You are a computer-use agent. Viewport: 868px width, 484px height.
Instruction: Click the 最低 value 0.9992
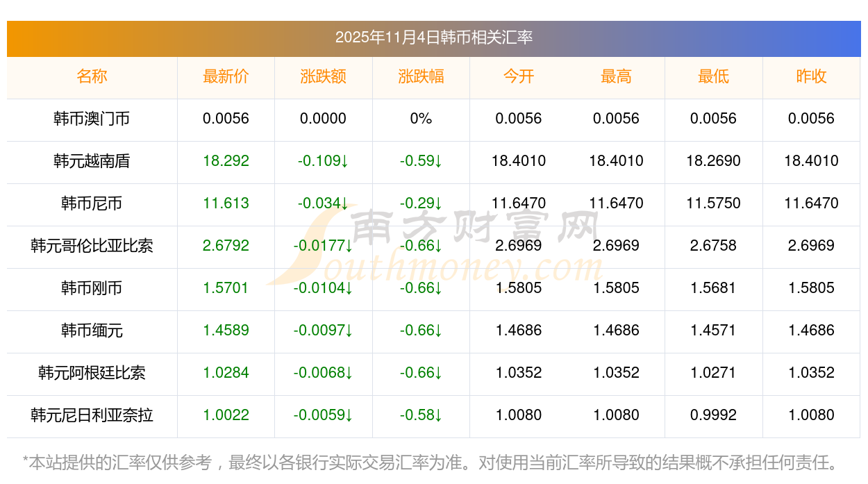(x=714, y=415)
